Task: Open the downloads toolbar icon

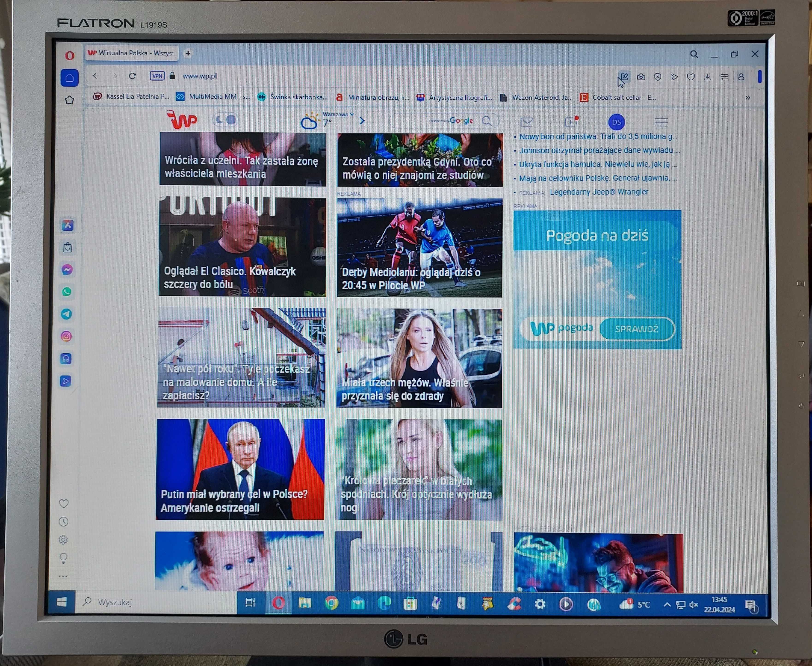Action: click(x=708, y=77)
